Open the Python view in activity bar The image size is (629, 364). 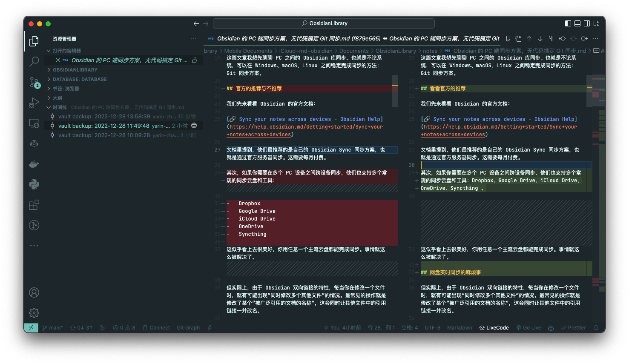34,184
